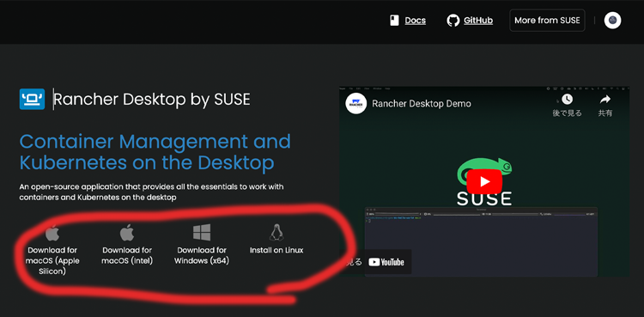Screen dimensions: 644x317
Task: Open Rancher Desktop Demo video title
Action: point(422,104)
